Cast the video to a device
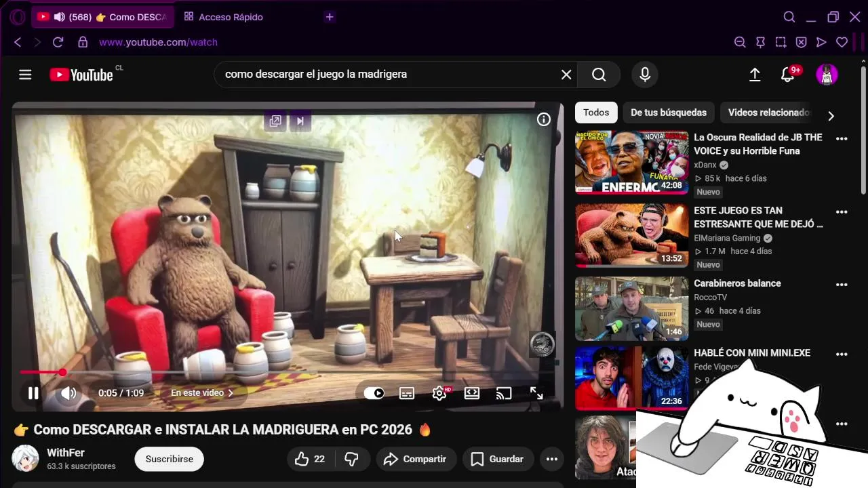Viewport: 868px width, 488px height. tap(504, 393)
